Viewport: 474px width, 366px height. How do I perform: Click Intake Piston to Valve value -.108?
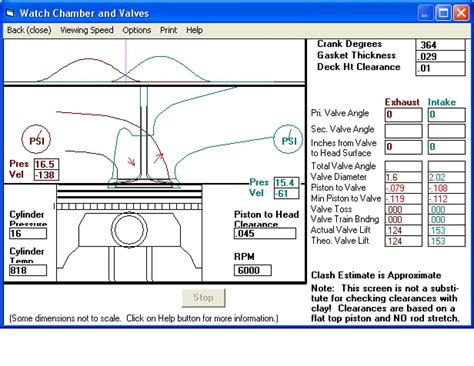[x=446, y=188]
